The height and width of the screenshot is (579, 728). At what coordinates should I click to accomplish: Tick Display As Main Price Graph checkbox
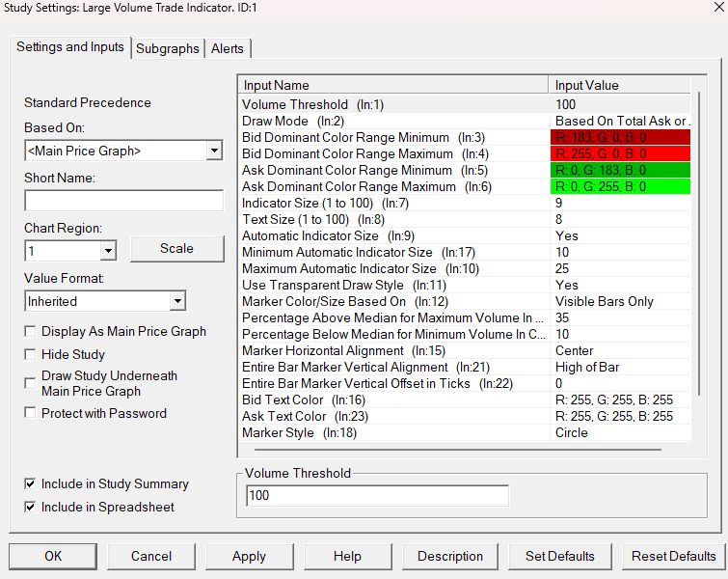click(30, 331)
